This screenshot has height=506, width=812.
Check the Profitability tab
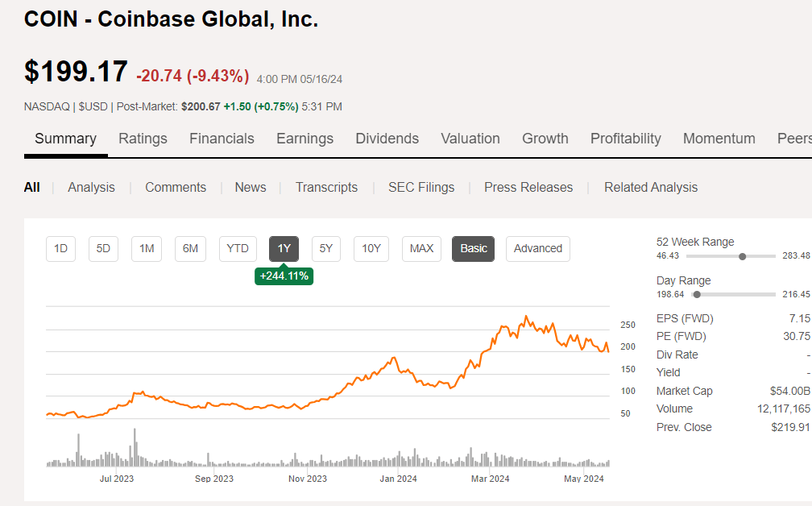[x=625, y=139]
